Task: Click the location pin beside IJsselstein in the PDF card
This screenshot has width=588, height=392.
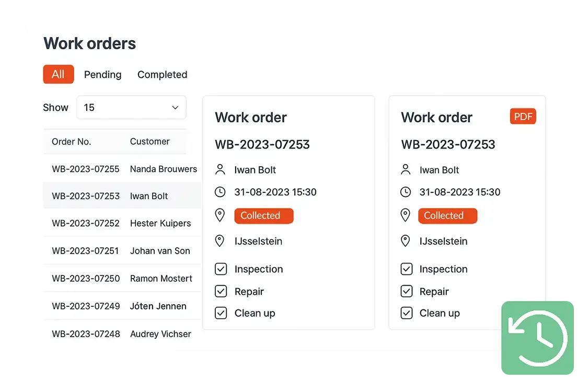Action: [x=406, y=241]
